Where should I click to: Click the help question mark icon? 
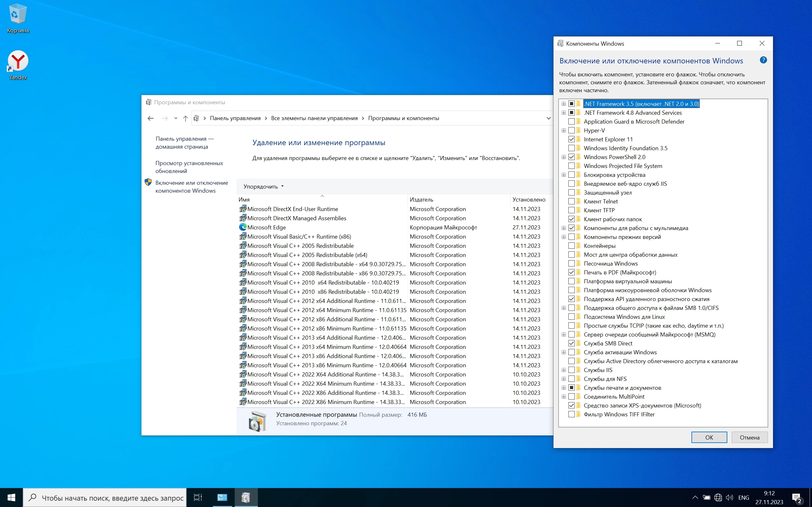(763, 60)
